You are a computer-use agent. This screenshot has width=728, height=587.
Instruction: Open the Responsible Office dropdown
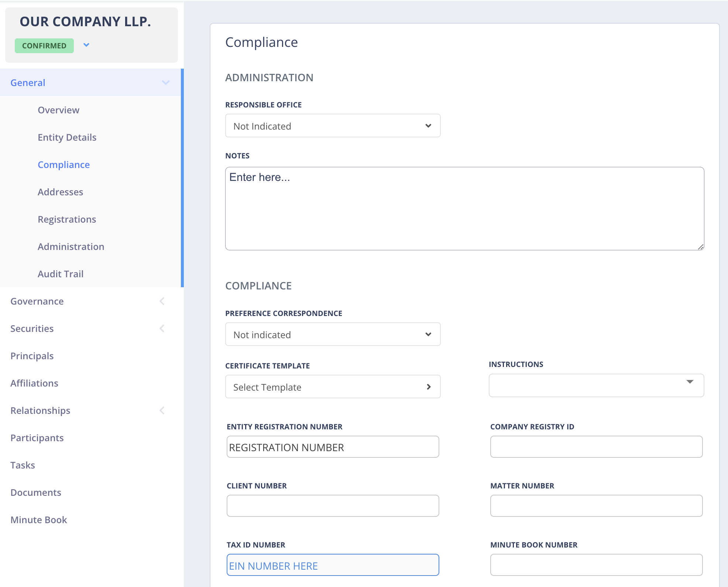[x=333, y=126]
